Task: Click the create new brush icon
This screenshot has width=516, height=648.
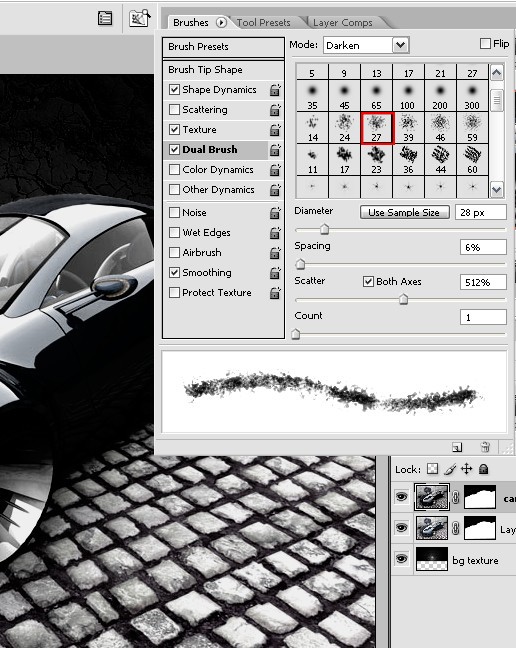Action: click(x=457, y=447)
